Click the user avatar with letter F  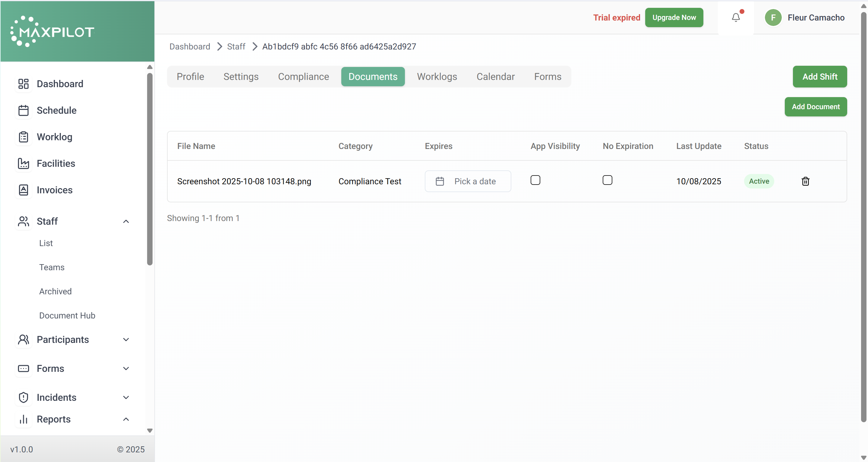tap(773, 17)
